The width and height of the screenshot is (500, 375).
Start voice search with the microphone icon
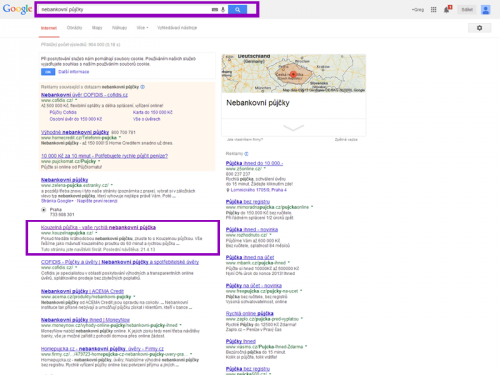223,10
